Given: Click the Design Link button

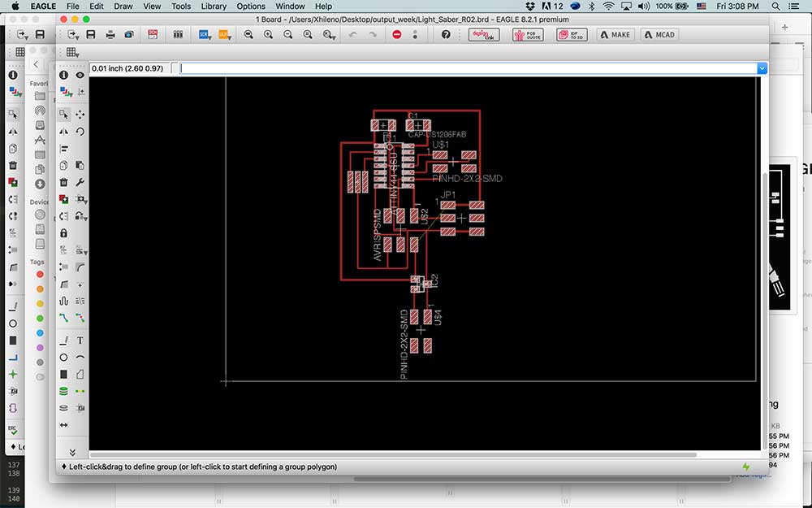Looking at the screenshot, I should click(484, 35).
